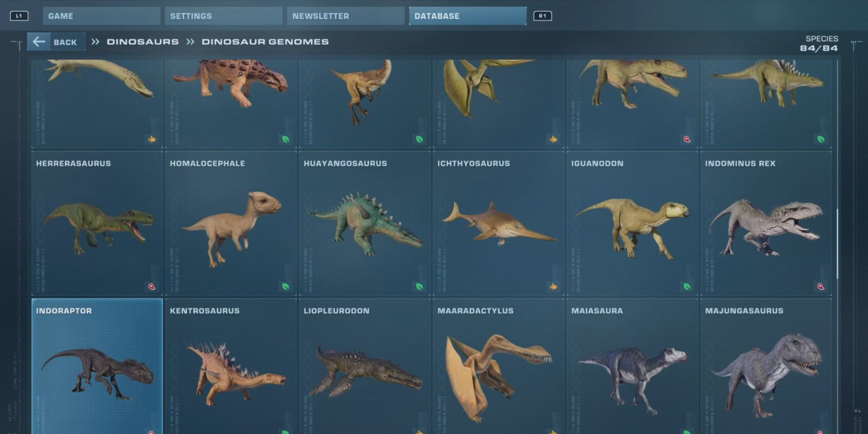
Task: Switch to the GAME tab
Action: click(102, 16)
